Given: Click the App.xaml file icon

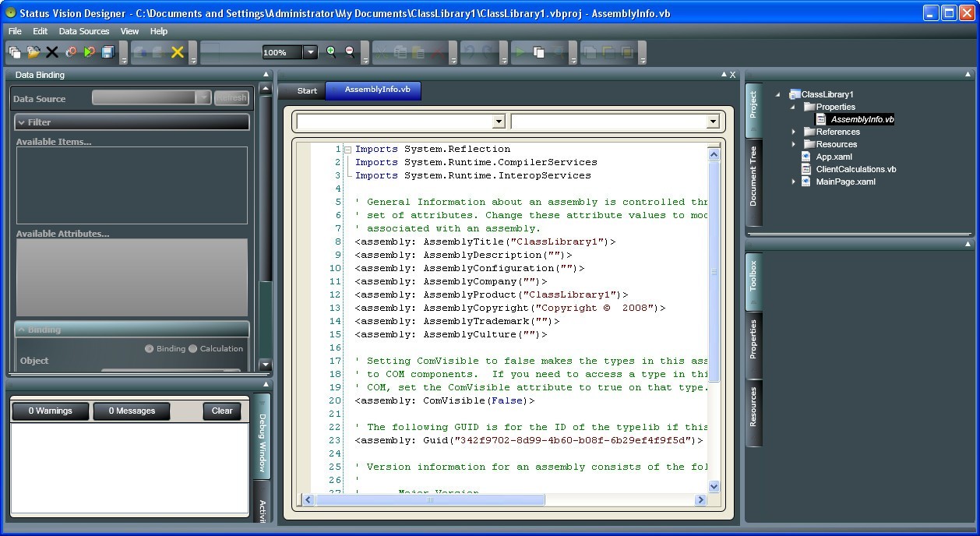Looking at the screenshot, I should (x=806, y=157).
